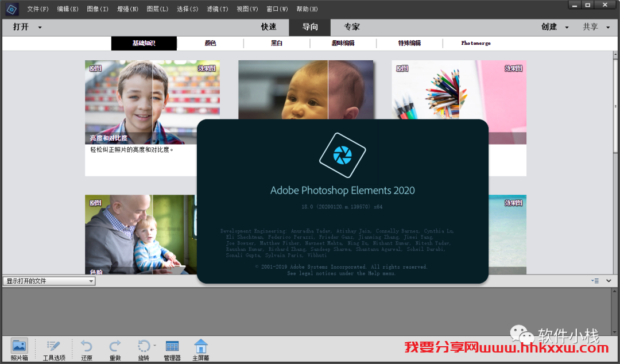
Task: Select the 黑白 category tab
Action: click(277, 43)
